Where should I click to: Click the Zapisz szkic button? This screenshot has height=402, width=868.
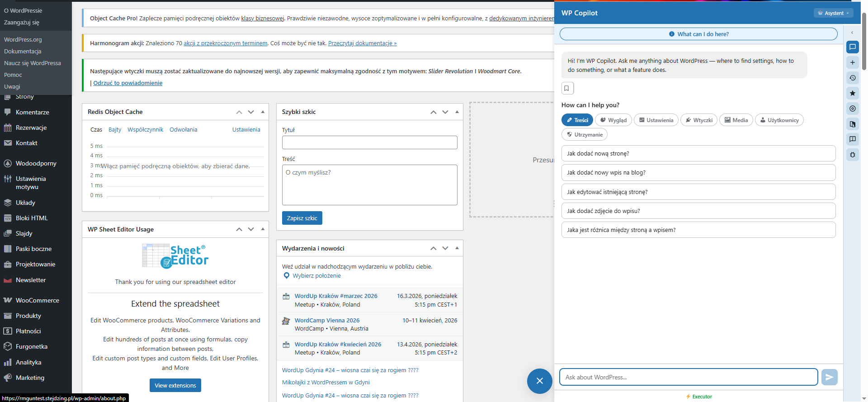point(302,218)
